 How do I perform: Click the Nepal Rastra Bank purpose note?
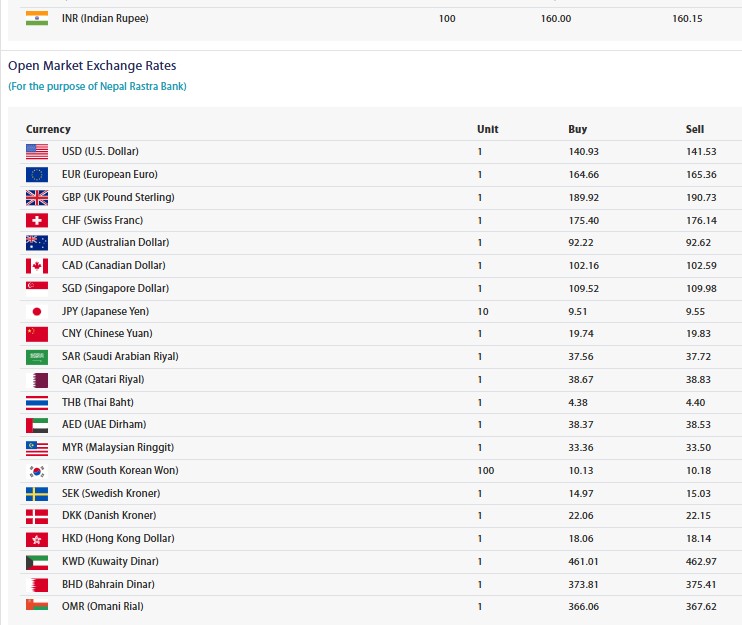pos(97,86)
